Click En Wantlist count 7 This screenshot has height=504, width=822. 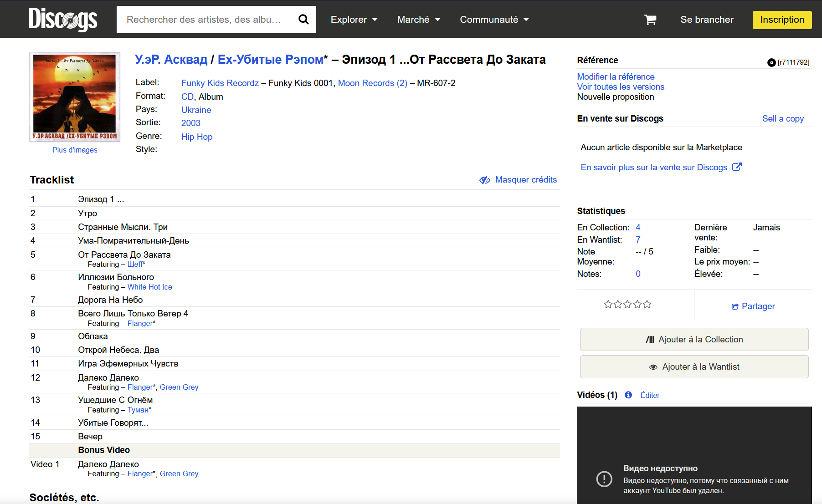pyautogui.click(x=638, y=239)
